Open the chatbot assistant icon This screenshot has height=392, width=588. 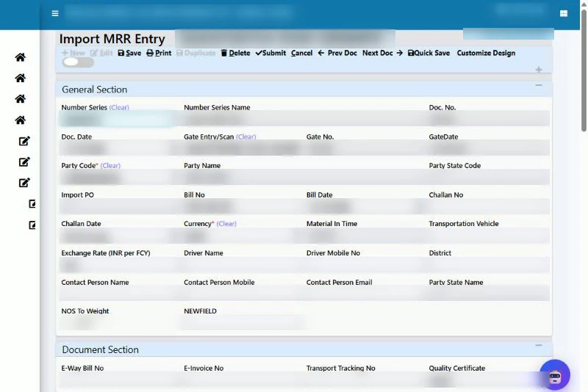[x=555, y=375]
